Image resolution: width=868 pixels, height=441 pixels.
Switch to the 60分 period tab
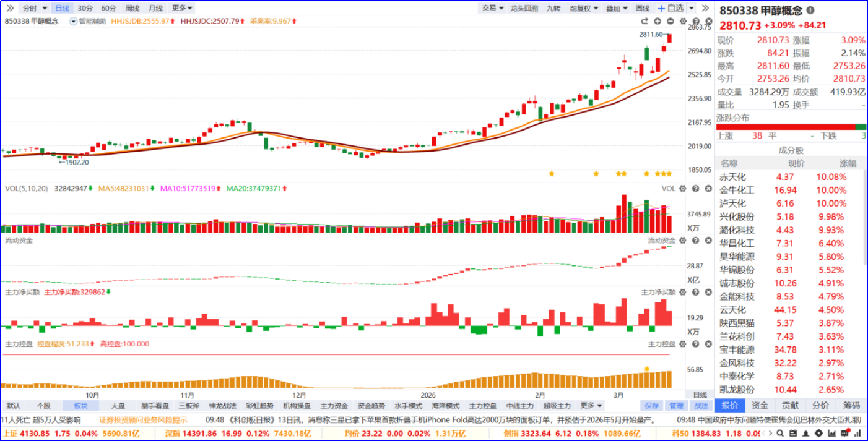click(108, 8)
